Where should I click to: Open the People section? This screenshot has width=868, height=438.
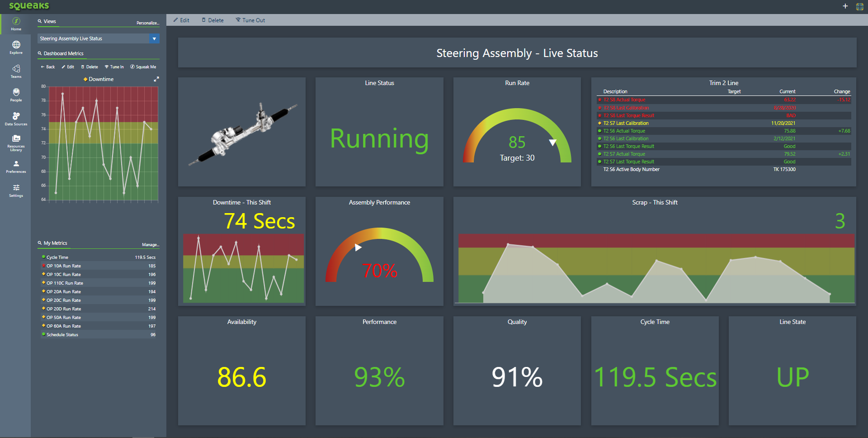point(16,95)
